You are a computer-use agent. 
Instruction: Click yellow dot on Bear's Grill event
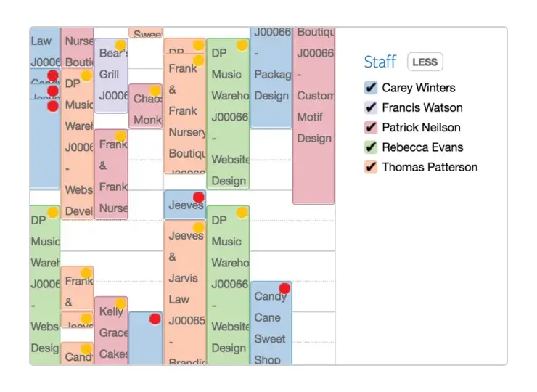point(120,45)
